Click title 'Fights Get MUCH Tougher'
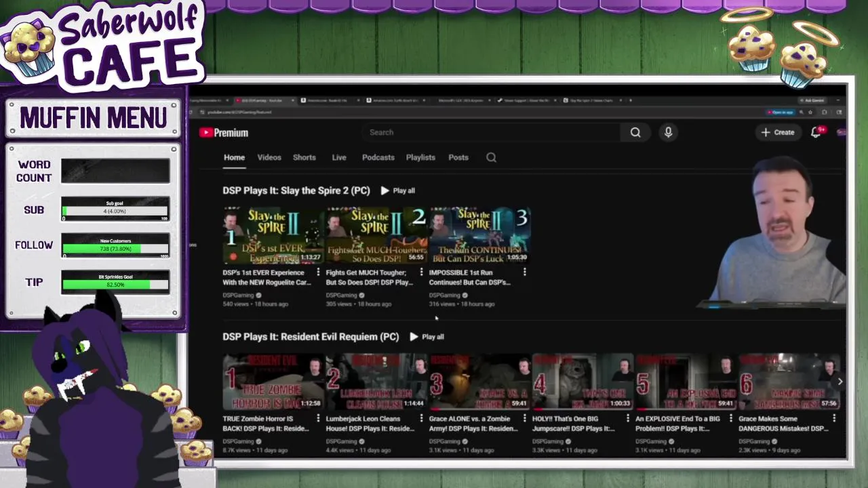Screen dimensions: 868x488 (x=370, y=277)
